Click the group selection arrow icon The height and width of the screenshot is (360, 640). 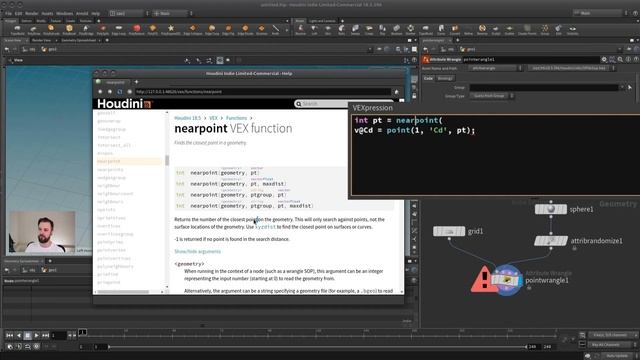point(630,87)
